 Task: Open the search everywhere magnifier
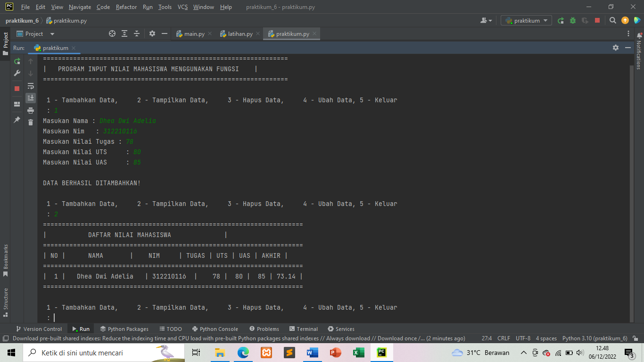click(613, 20)
